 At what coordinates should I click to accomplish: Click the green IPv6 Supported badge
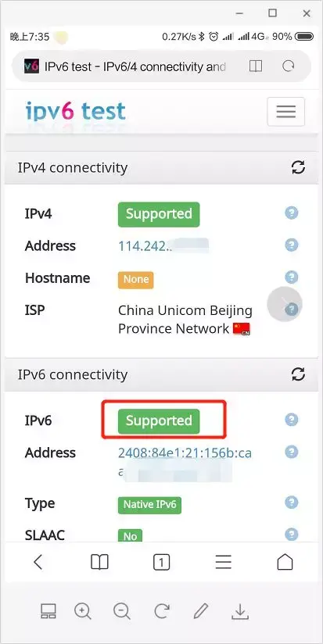click(x=159, y=420)
